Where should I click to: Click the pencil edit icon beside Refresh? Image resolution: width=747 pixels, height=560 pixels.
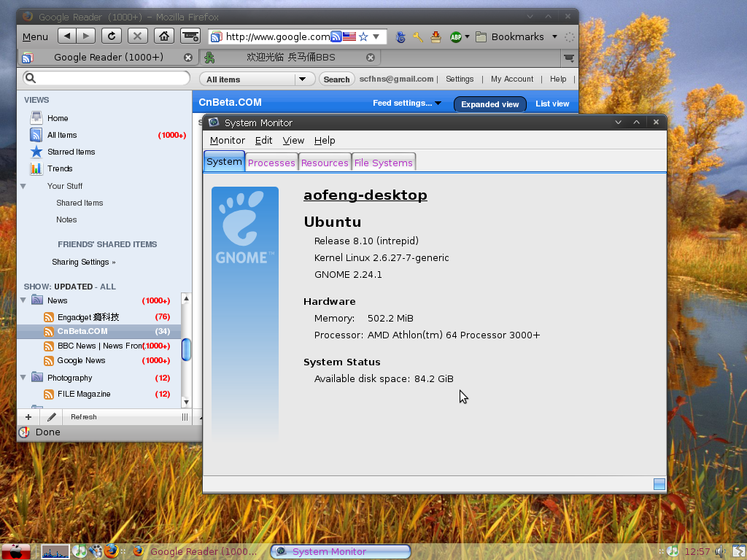52,417
